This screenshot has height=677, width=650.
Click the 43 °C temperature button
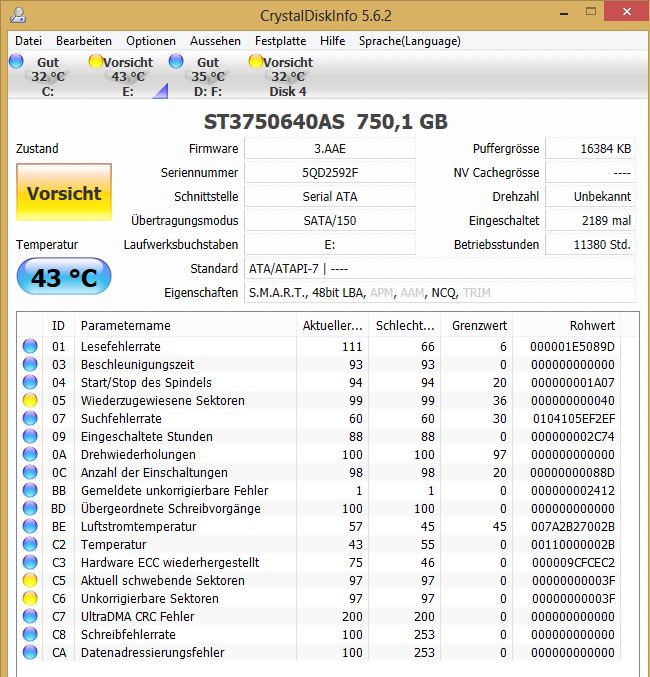tap(64, 276)
